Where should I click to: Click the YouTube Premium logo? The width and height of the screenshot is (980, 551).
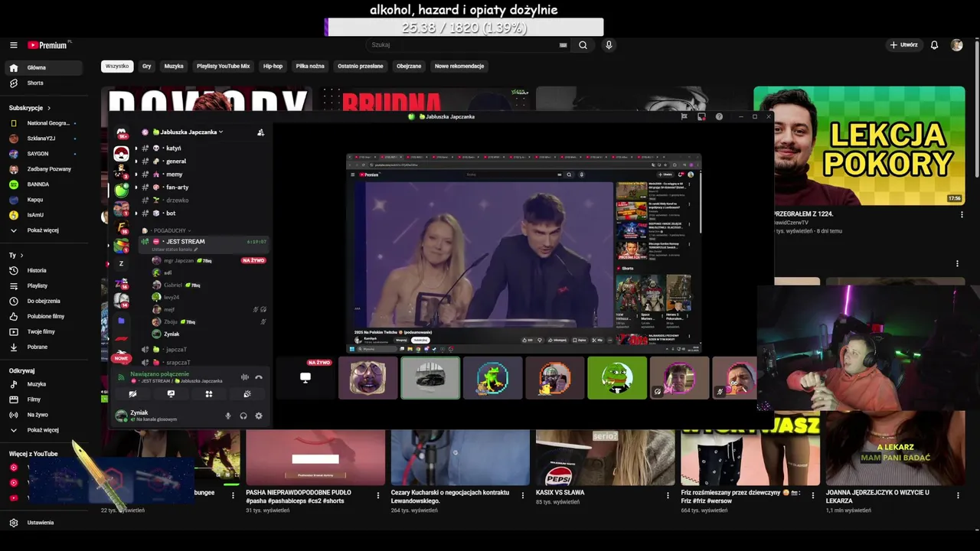pos(47,45)
